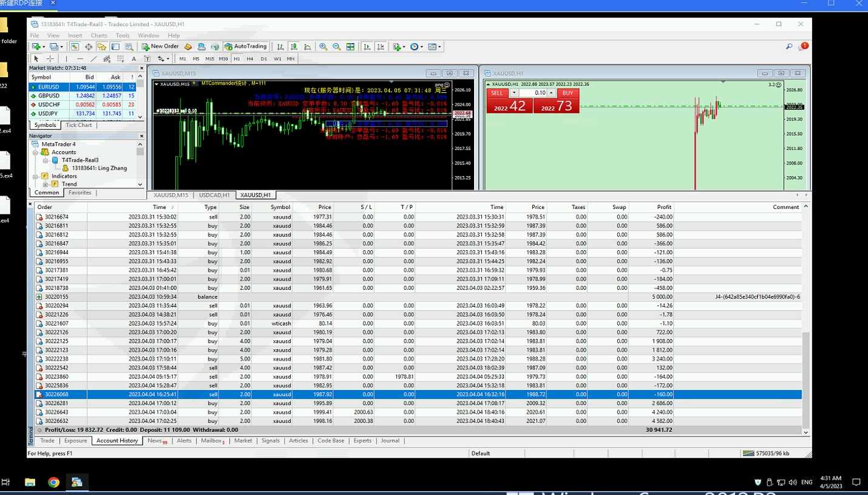Select the H1 timeframe button
The width and height of the screenshot is (868, 495).
(237, 59)
